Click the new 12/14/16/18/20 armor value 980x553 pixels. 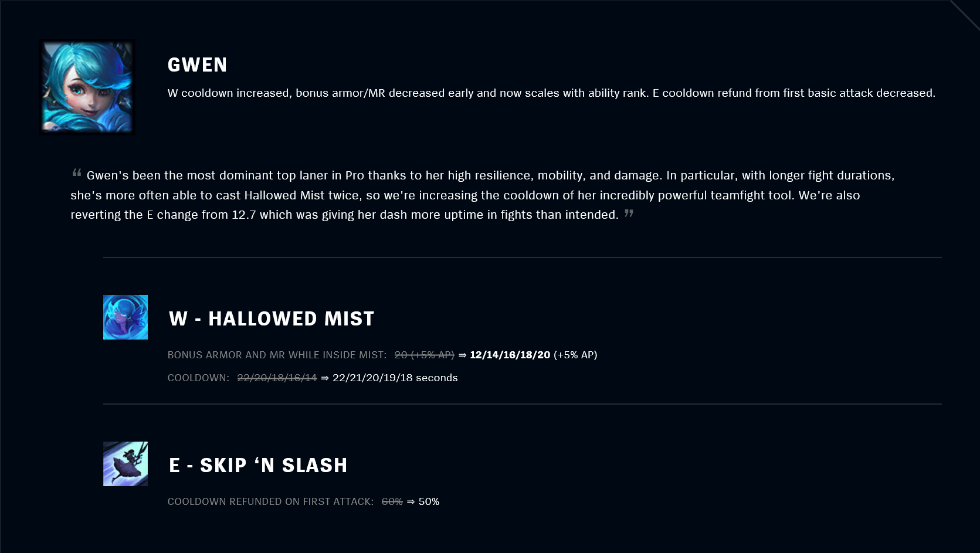click(x=510, y=355)
